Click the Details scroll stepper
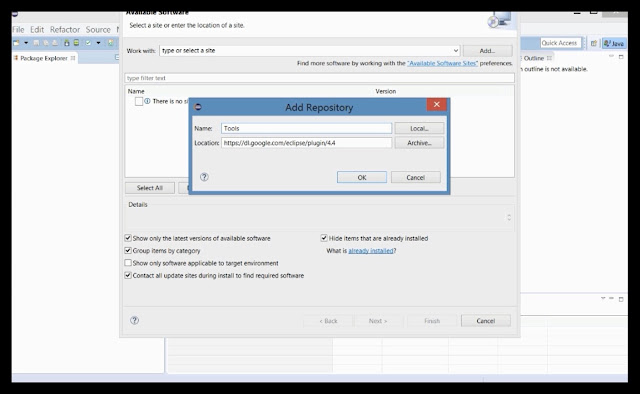The width and height of the screenshot is (640, 394). click(509, 217)
